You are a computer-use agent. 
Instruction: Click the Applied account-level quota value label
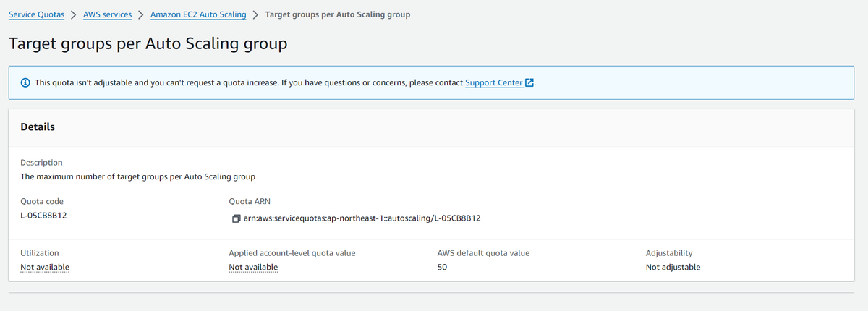[292, 253]
